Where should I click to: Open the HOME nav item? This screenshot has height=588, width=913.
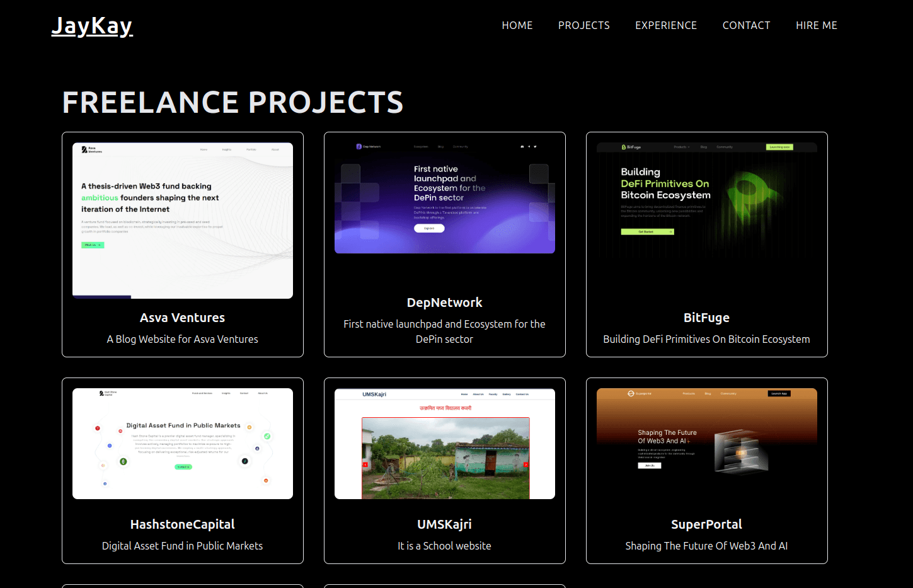517,25
